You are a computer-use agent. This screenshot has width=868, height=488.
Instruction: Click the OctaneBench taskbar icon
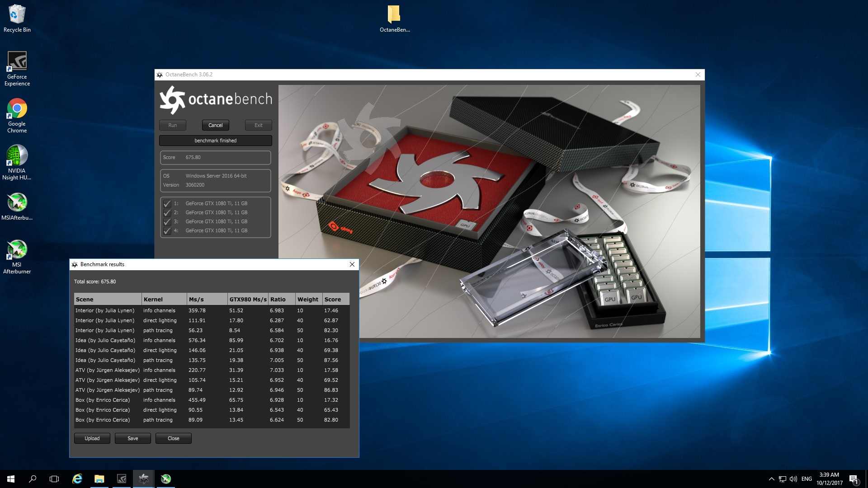pyautogui.click(x=143, y=479)
